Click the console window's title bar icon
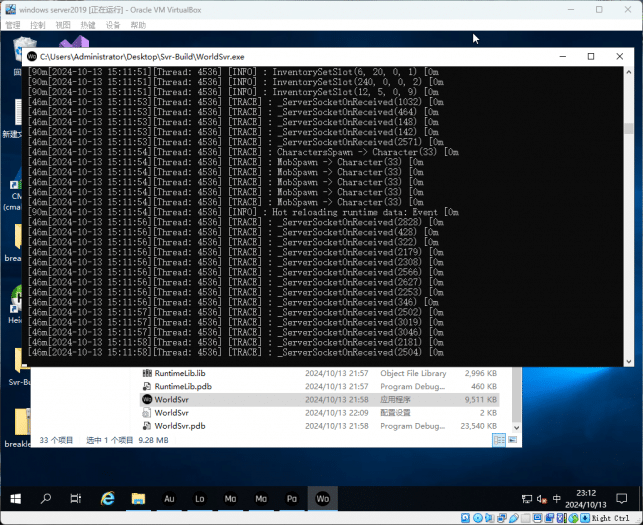This screenshot has height=525, width=643. click(32, 57)
